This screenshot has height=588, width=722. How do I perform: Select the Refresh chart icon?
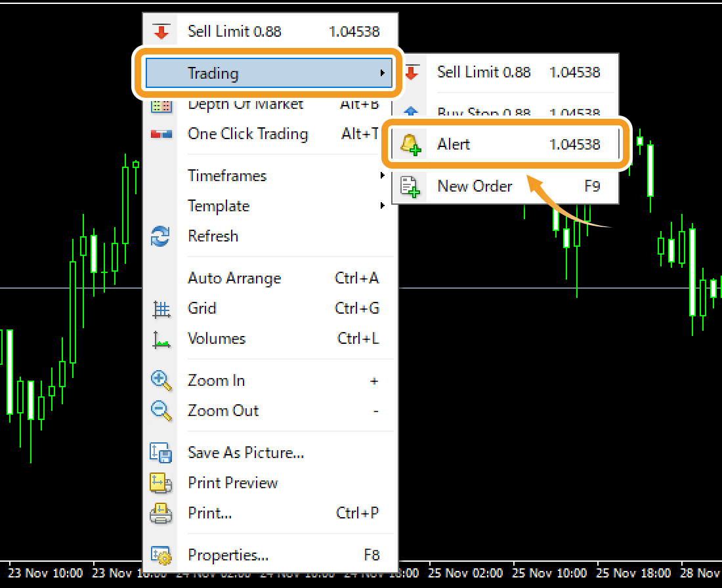[x=161, y=236]
